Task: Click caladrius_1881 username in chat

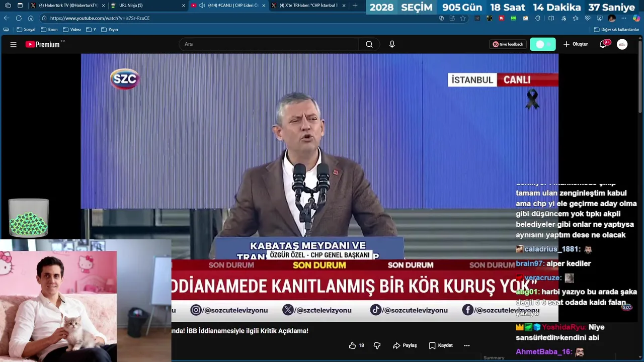Action: 552,249
